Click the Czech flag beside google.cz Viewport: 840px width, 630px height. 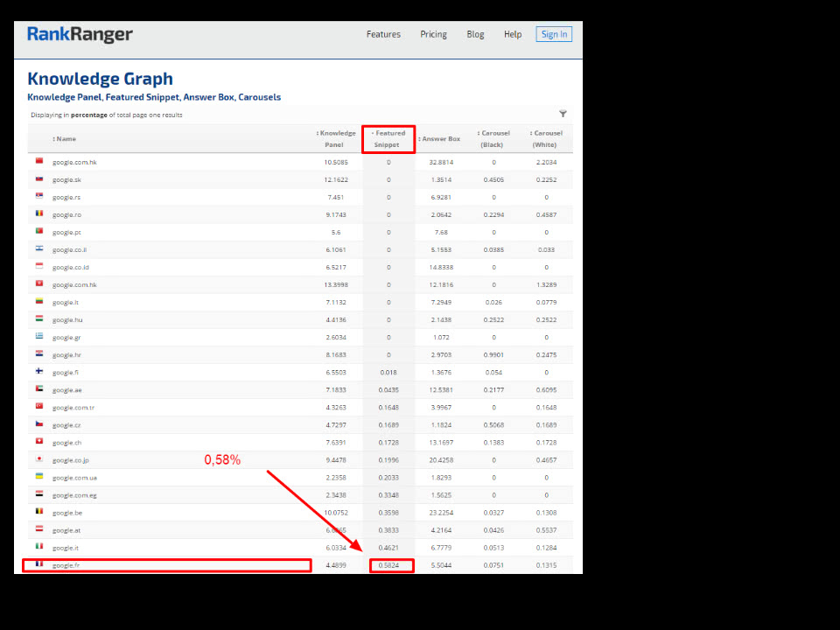pyautogui.click(x=39, y=424)
